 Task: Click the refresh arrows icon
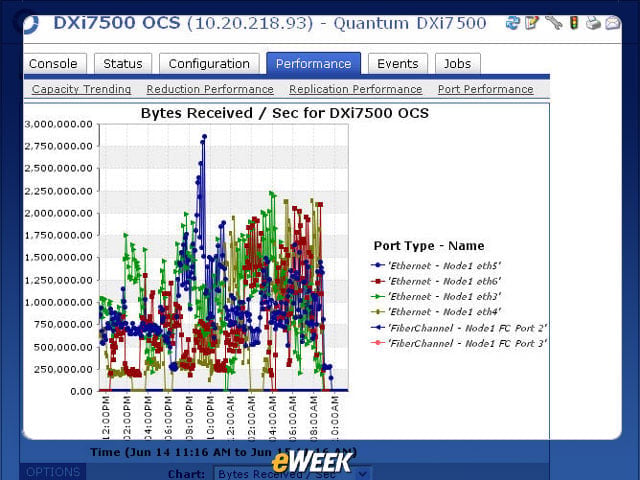coord(512,23)
